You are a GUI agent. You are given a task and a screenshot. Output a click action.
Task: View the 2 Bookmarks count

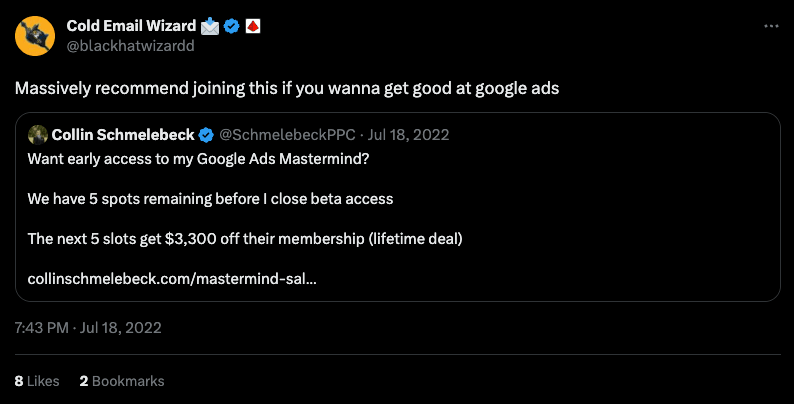[x=122, y=380]
